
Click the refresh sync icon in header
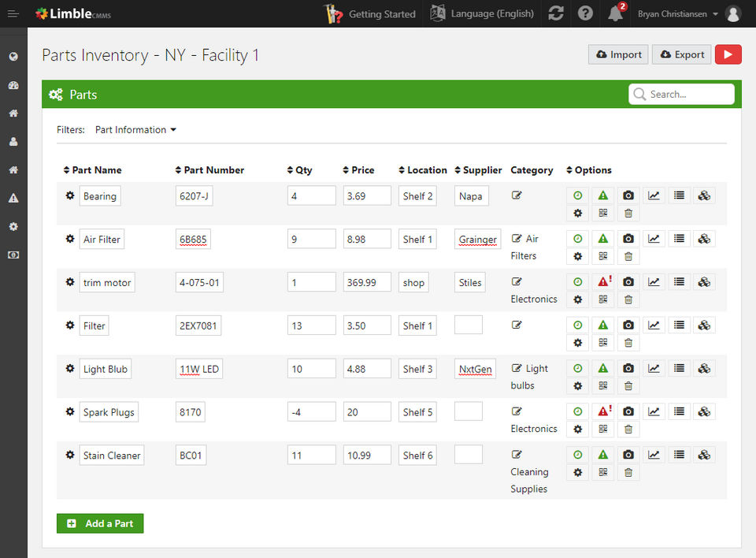(x=556, y=13)
